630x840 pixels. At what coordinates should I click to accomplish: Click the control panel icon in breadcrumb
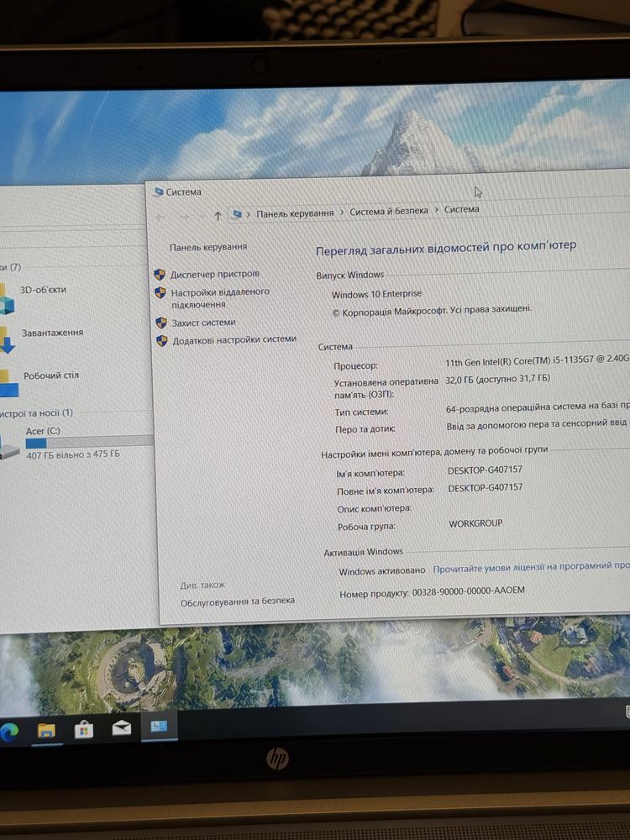pos(238,214)
